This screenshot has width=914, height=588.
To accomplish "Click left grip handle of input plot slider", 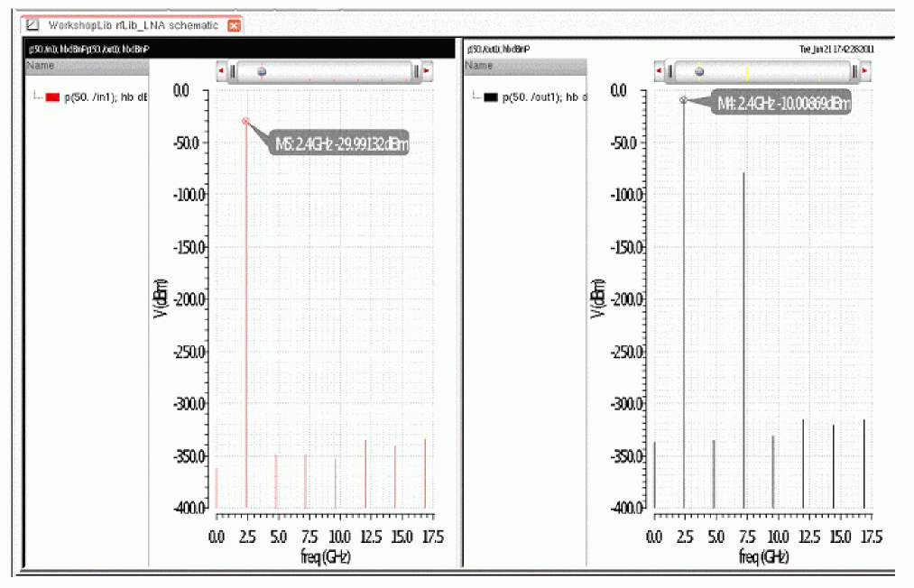I will pyautogui.click(x=233, y=71).
